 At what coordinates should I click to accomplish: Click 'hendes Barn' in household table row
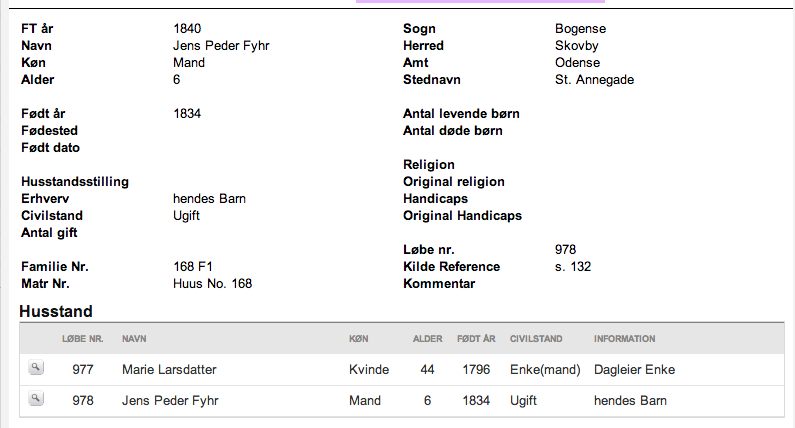[630, 401]
